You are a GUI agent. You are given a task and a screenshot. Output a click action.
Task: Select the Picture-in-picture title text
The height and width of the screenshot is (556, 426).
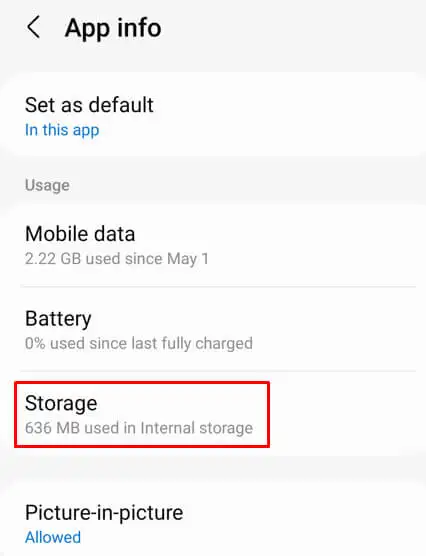tap(104, 513)
